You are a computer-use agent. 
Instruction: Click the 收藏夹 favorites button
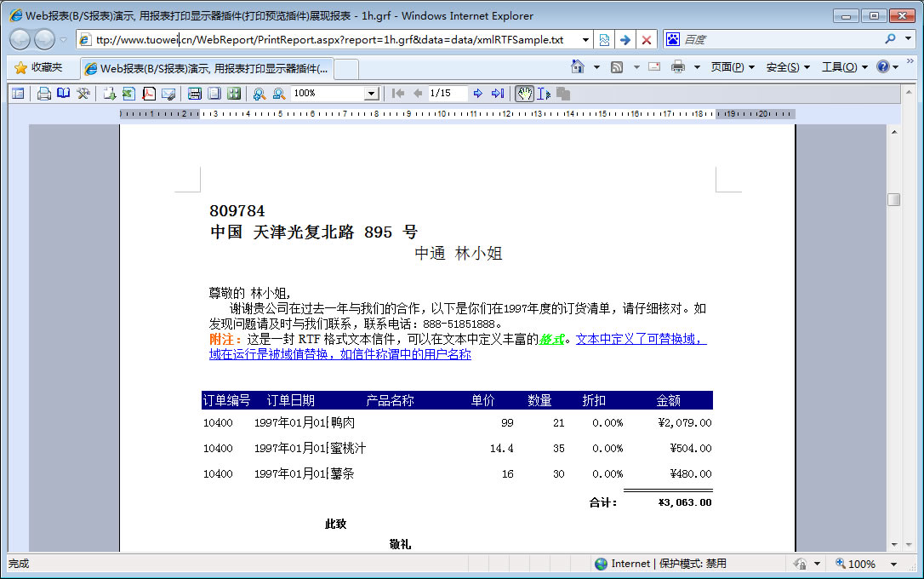[38, 67]
